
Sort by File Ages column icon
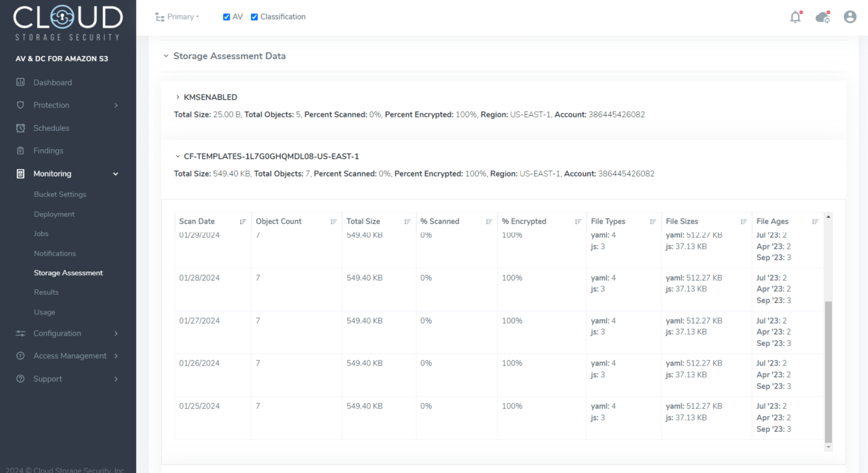pyautogui.click(x=815, y=222)
